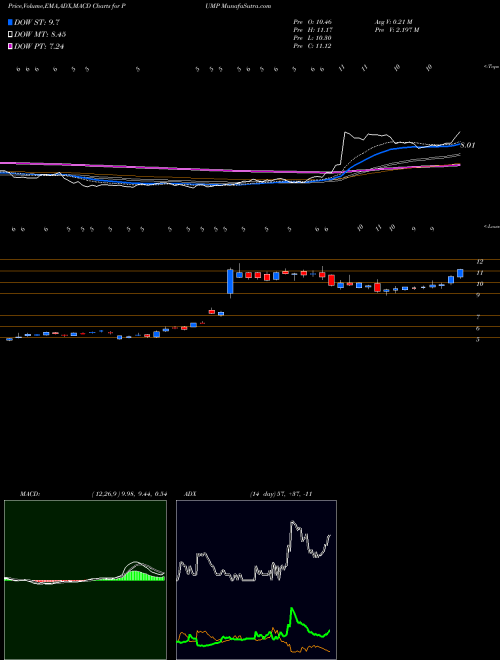
Task: Select the 'DOW MT: 8.45' legend label
Action: (40, 34)
